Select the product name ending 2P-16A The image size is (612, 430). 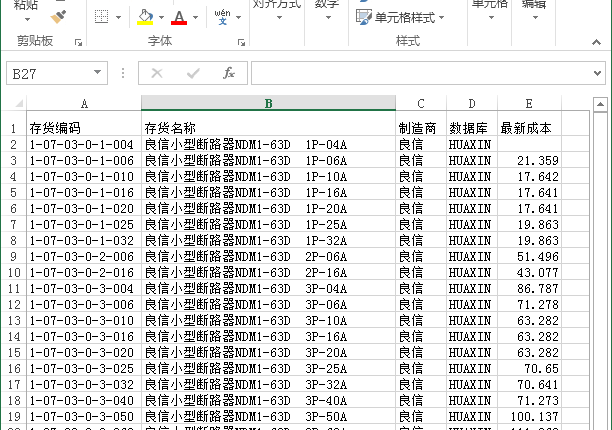268,272
